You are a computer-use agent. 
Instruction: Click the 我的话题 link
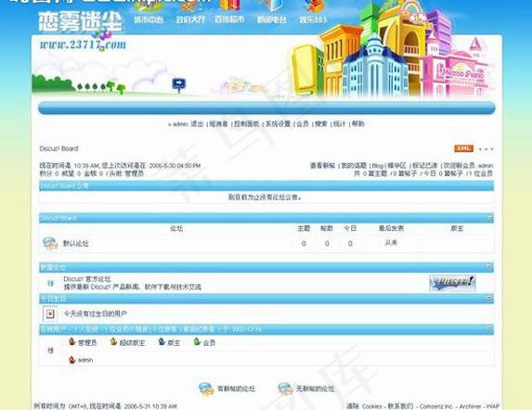tap(354, 166)
